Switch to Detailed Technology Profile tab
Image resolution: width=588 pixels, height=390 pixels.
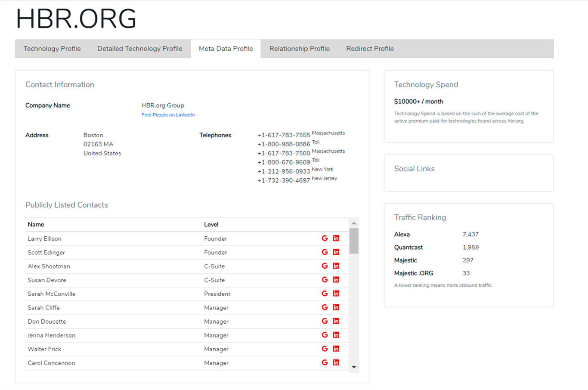tap(140, 49)
